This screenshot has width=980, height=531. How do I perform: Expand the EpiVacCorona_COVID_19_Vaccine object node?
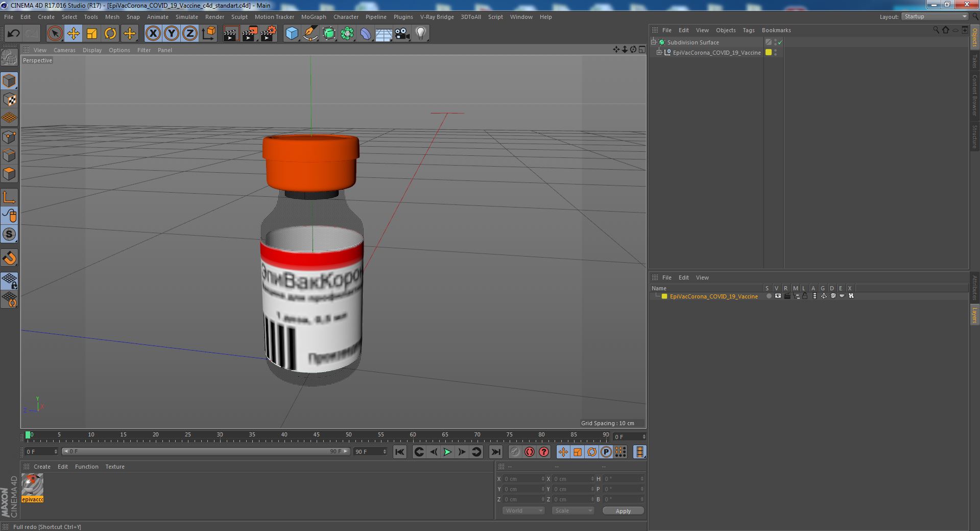tap(659, 52)
